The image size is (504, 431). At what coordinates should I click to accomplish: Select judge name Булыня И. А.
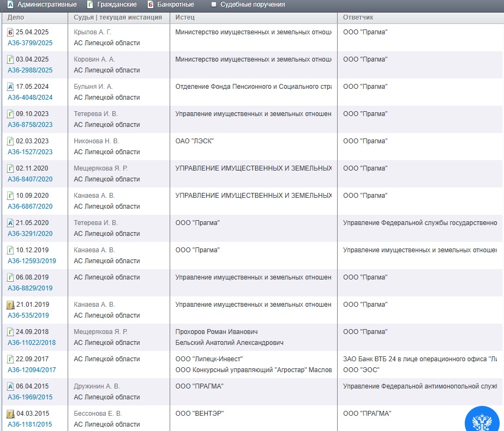(x=93, y=87)
